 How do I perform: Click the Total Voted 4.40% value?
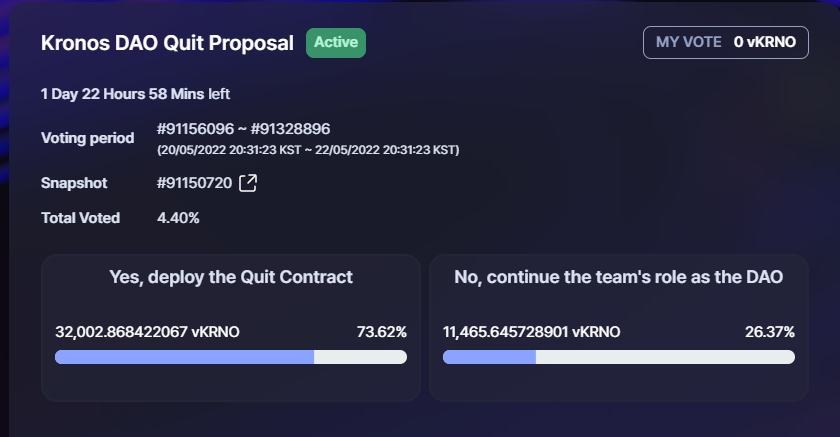coord(178,217)
